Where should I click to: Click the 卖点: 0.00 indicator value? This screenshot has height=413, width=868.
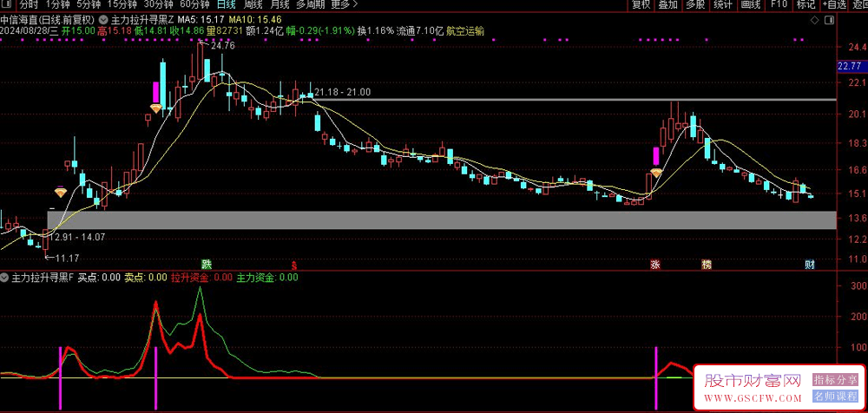point(145,278)
